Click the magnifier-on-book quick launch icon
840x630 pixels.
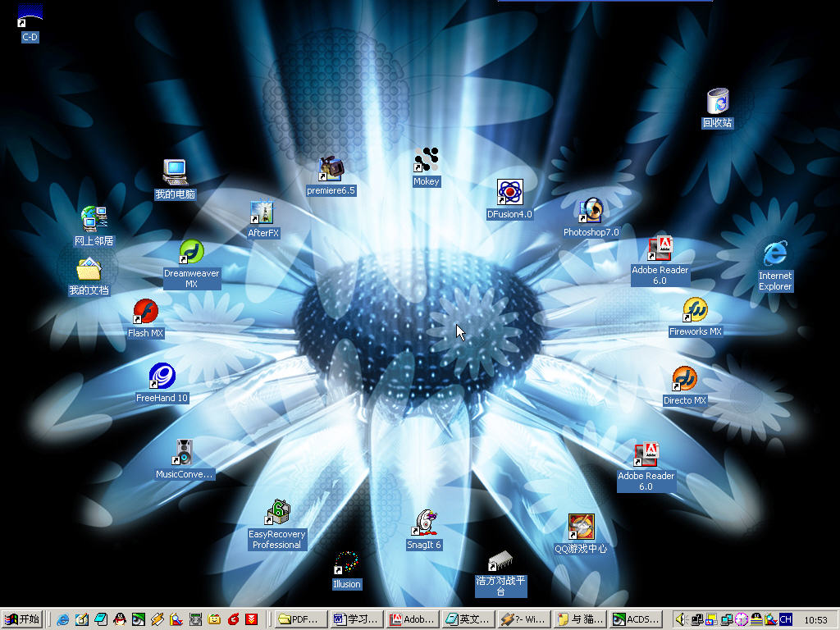pyautogui.click(x=176, y=620)
